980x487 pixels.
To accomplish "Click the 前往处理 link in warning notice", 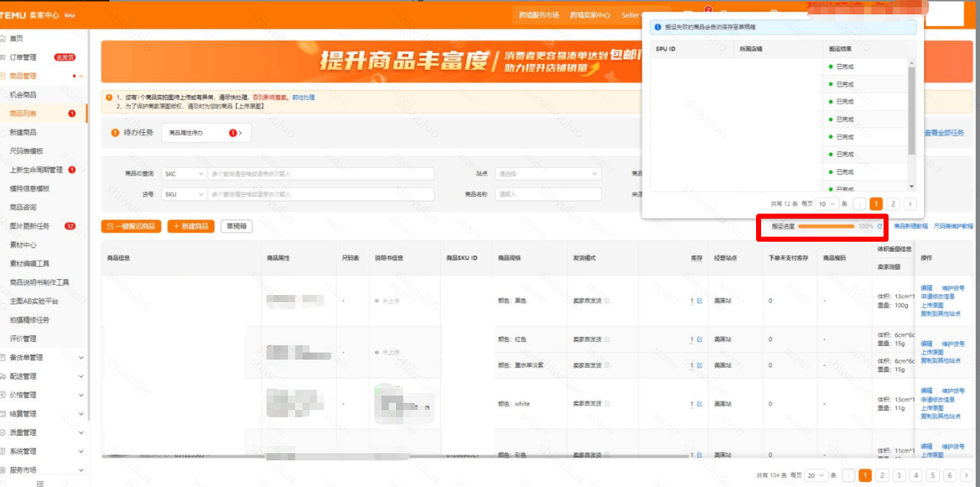I will (x=303, y=97).
